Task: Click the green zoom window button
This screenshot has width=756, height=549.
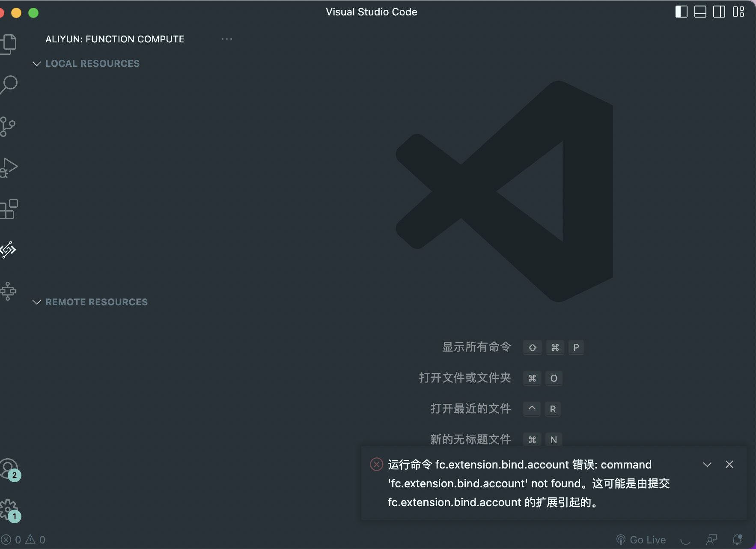Action: tap(33, 13)
